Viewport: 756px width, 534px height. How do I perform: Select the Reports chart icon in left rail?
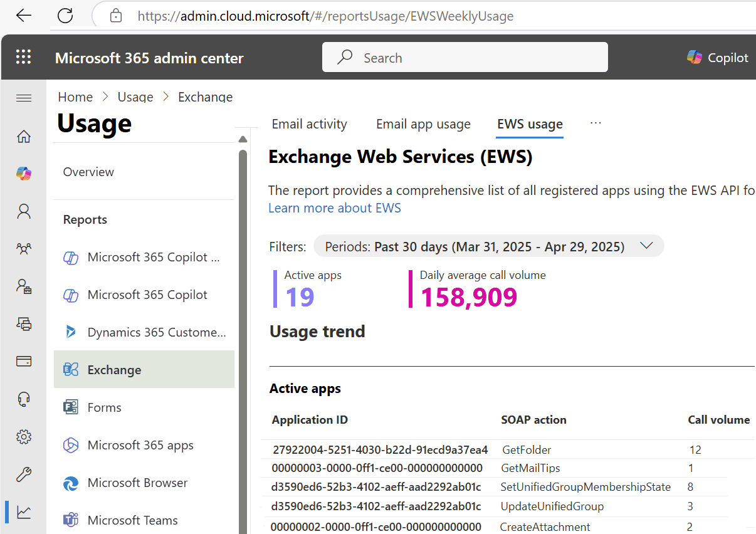[x=24, y=512]
